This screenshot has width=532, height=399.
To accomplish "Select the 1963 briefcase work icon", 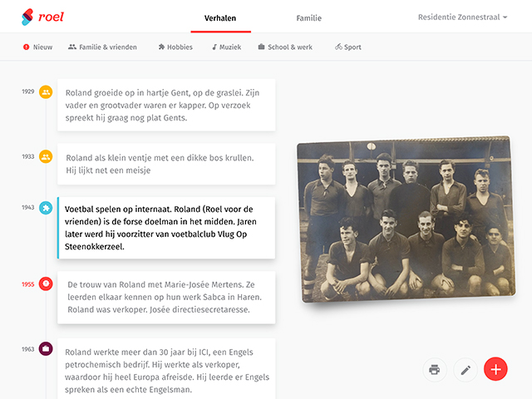I will pos(46,348).
